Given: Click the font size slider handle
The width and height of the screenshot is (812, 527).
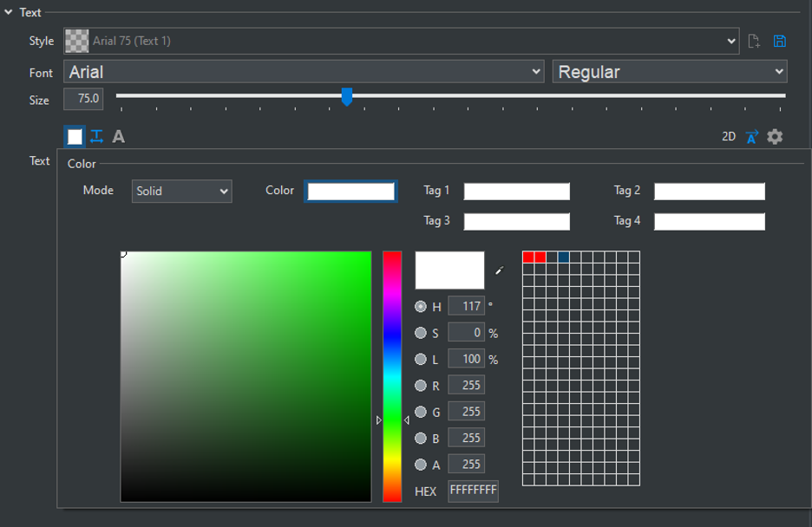Looking at the screenshot, I should tap(346, 96).
